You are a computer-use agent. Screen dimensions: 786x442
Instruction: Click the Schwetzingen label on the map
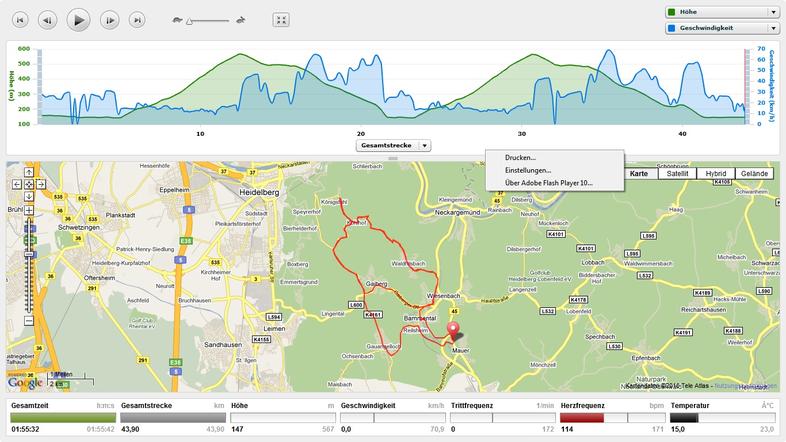79,227
